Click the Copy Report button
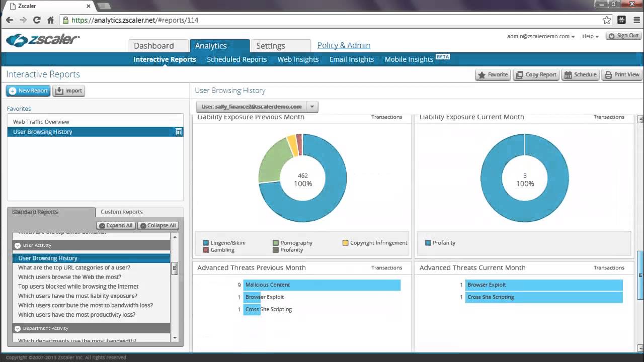644x362 pixels. pyautogui.click(x=536, y=74)
